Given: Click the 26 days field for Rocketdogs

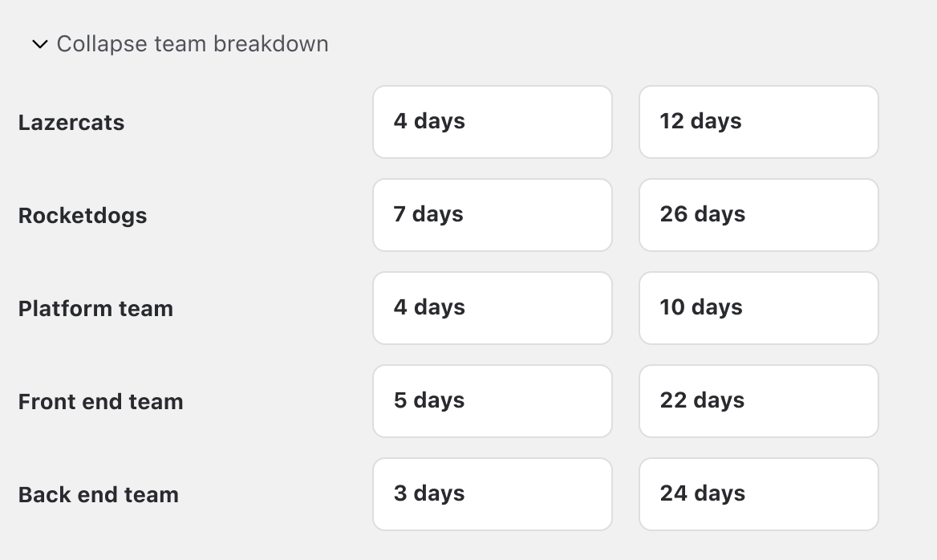Looking at the screenshot, I should tap(758, 214).
